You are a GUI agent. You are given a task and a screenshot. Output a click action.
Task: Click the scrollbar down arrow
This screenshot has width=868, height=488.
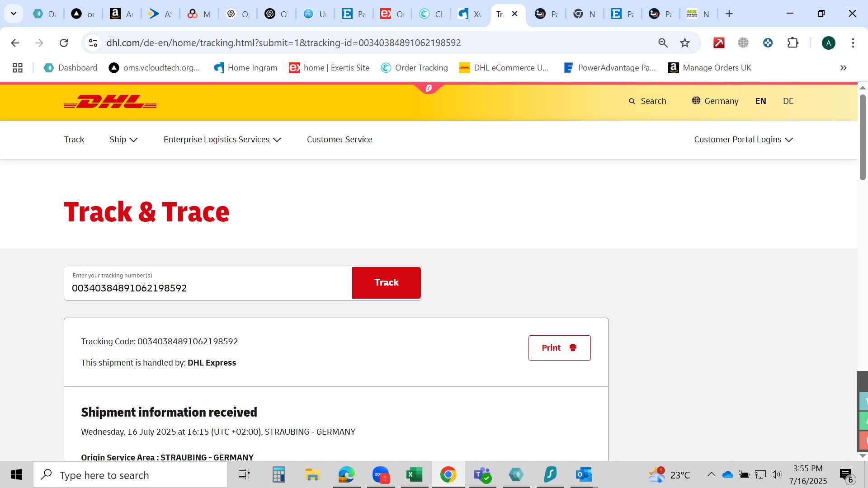[863, 456]
